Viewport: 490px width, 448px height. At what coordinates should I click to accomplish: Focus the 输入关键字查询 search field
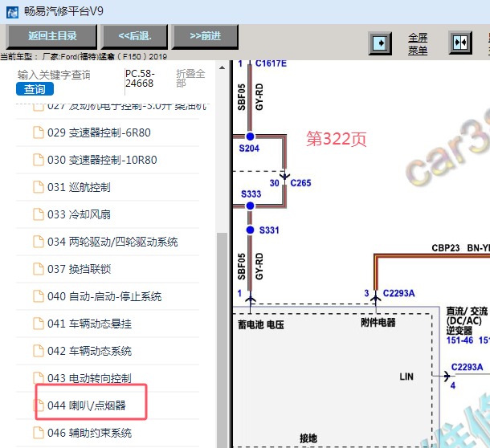(x=54, y=75)
